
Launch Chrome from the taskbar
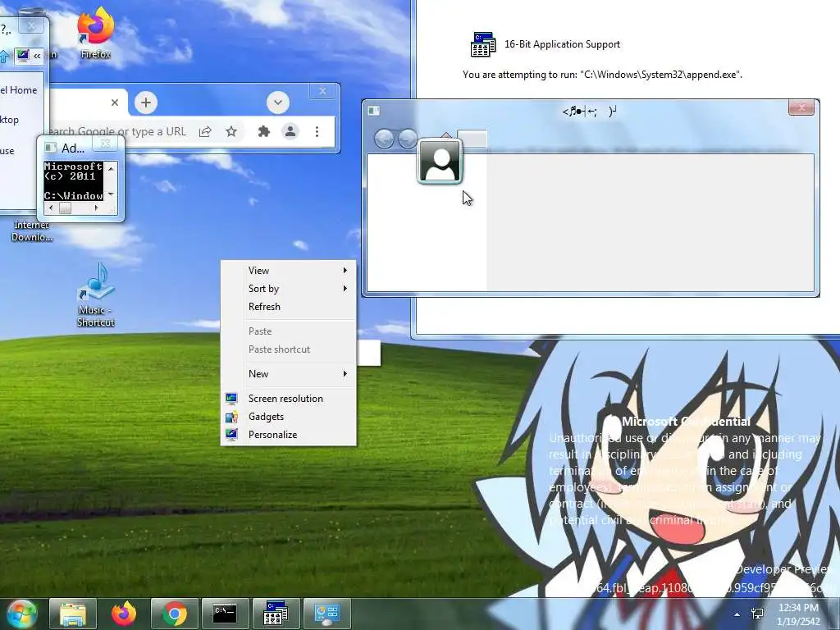(x=175, y=614)
